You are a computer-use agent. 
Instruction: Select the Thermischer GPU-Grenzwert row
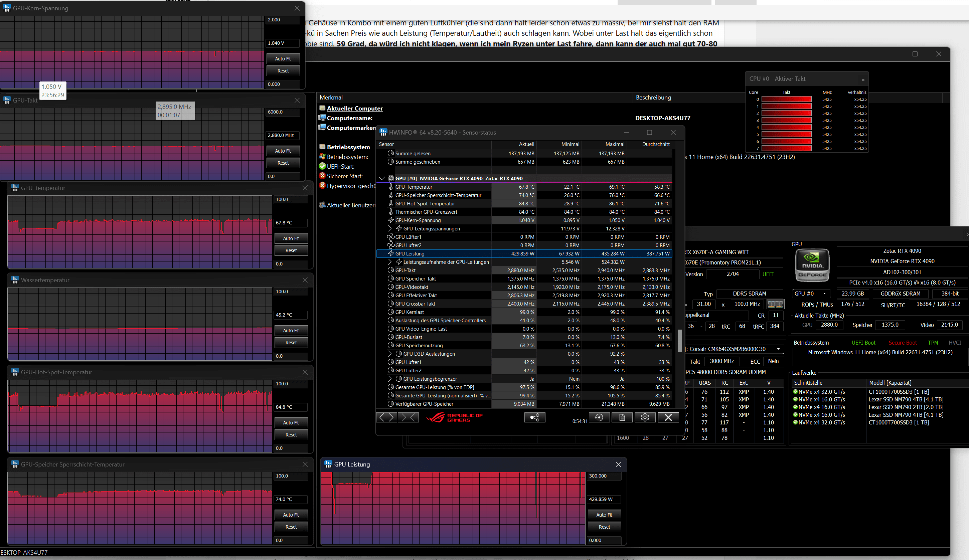coord(524,212)
